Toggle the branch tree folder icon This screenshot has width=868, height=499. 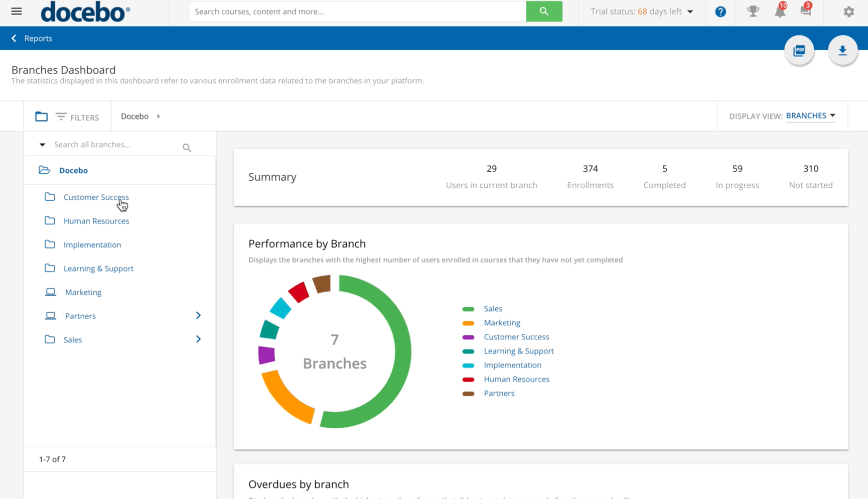41,116
